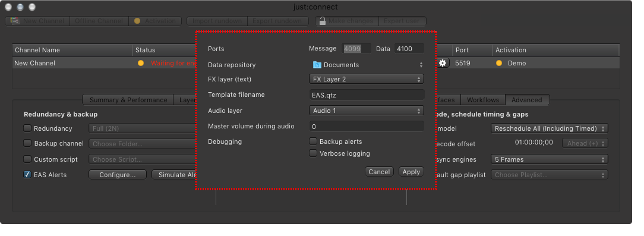Click the Activation column header
The height and width of the screenshot is (236, 644).
(555, 50)
